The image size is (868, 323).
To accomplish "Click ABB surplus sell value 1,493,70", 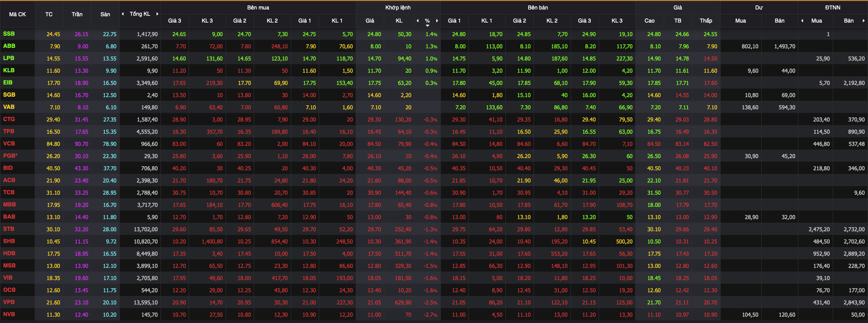I will [x=784, y=47].
